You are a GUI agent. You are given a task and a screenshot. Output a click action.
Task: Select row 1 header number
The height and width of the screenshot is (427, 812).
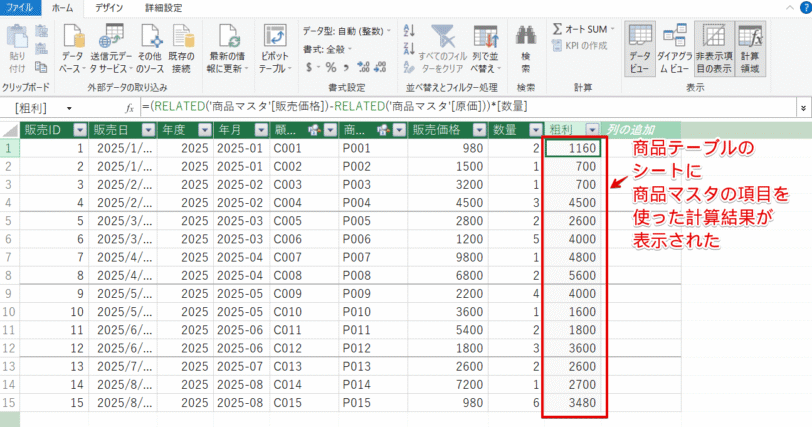tap(9, 148)
